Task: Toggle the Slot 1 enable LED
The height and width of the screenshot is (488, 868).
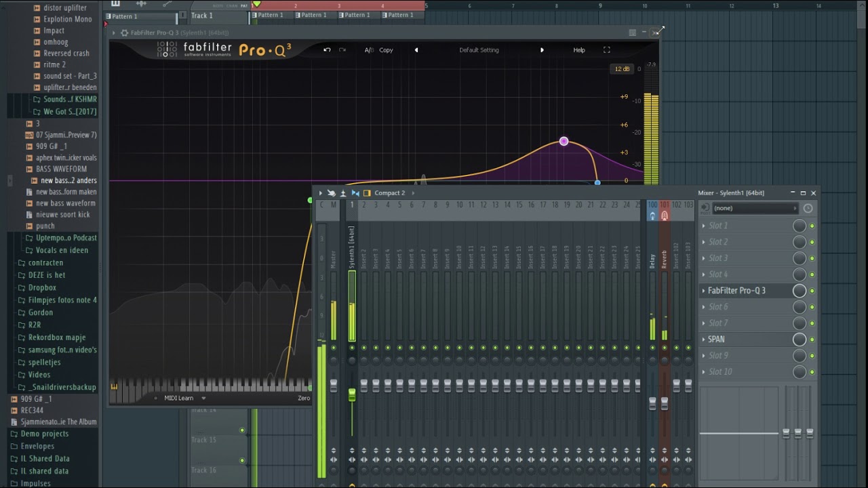Action: click(x=812, y=226)
